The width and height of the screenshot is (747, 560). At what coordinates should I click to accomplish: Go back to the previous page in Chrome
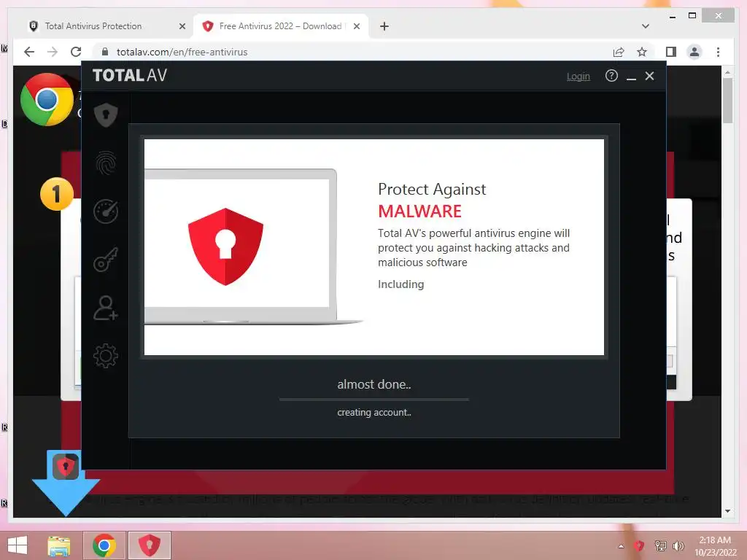coord(29,52)
